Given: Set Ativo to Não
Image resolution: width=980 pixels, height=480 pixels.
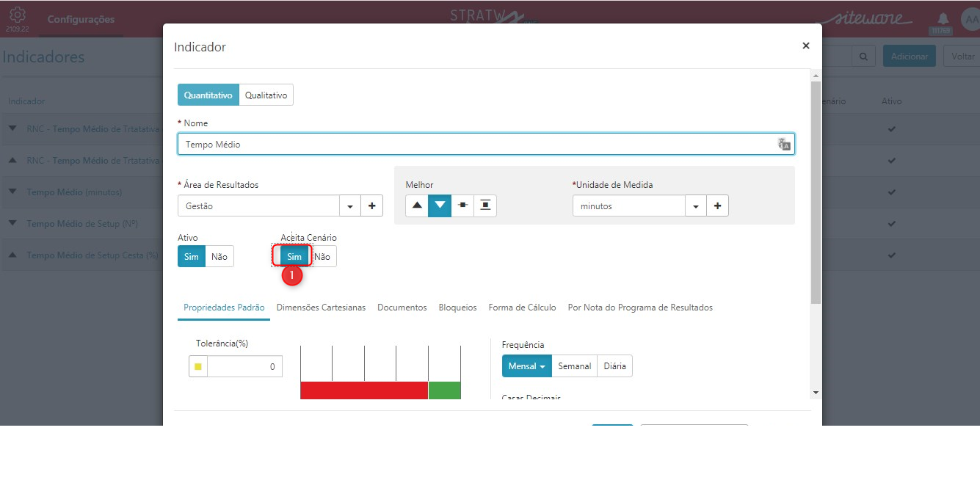Looking at the screenshot, I should point(219,256).
